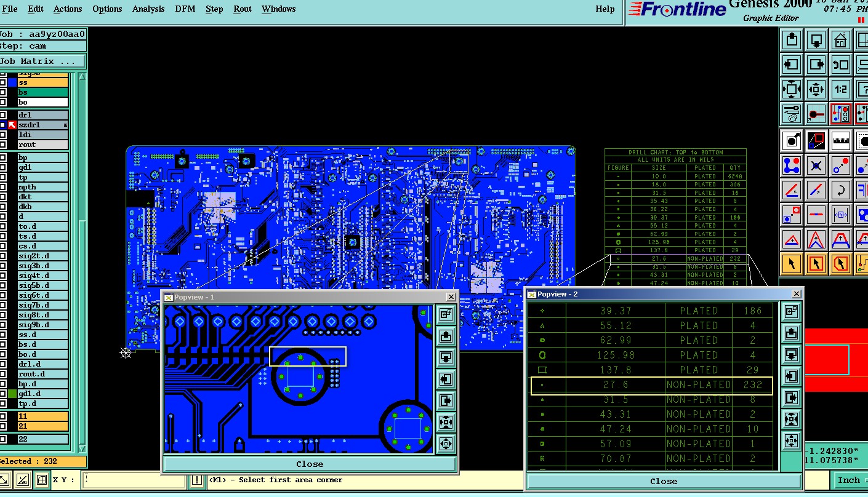This screenshot has height=497, width=868.
Task: Click layer list scrollbar down arrow
Action: coord(83,450)
